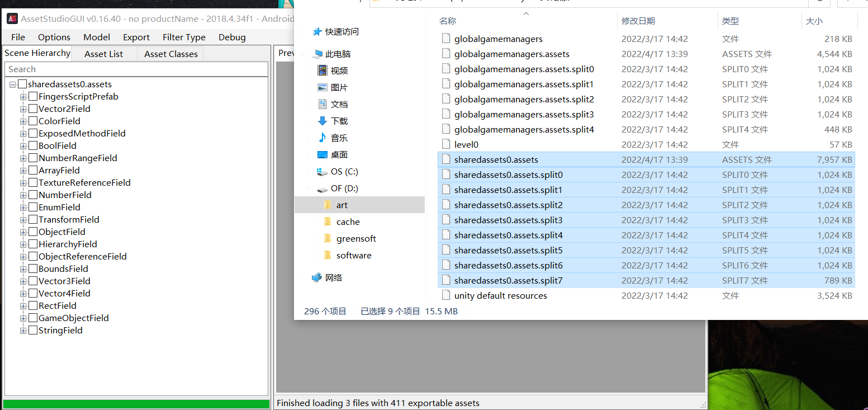Check the FingersScriptPrefab checkbox
The image size is (868, 410).
tap(33, 97)
